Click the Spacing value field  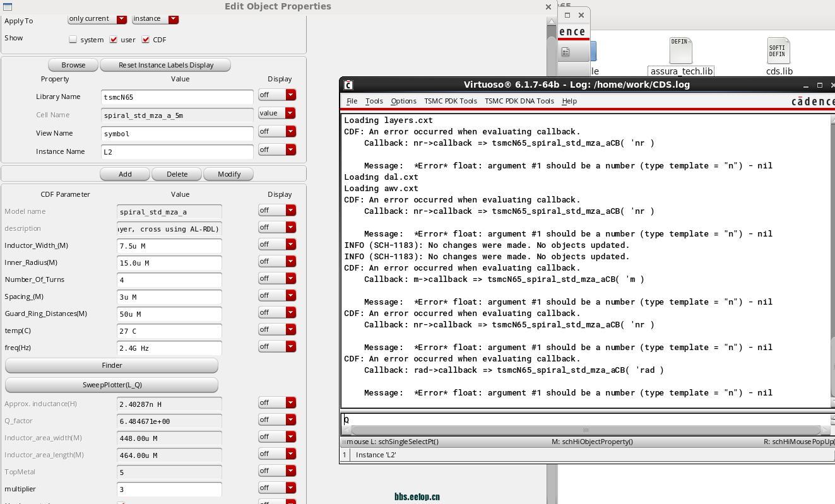pos(169,296)
